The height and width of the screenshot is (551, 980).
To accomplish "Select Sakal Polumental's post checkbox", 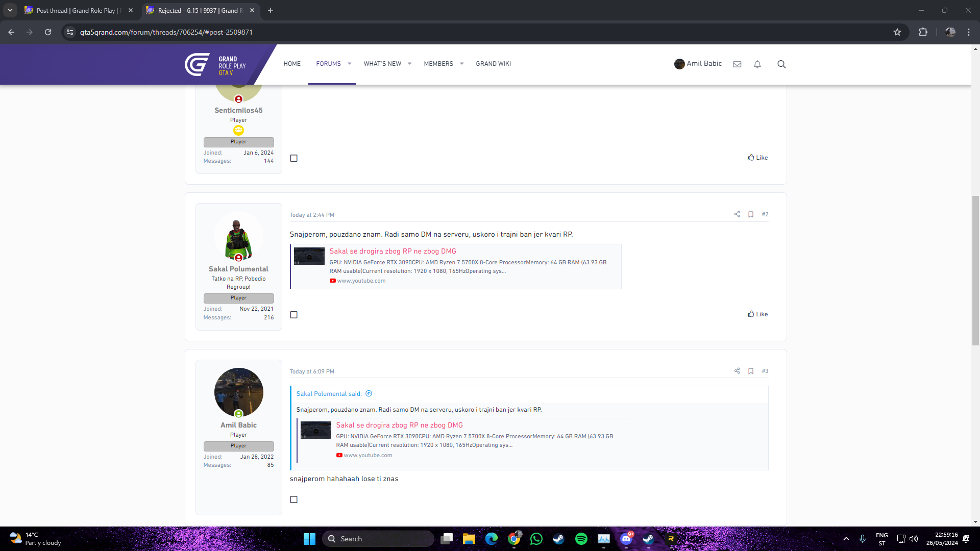I will (x=294, y=315).
